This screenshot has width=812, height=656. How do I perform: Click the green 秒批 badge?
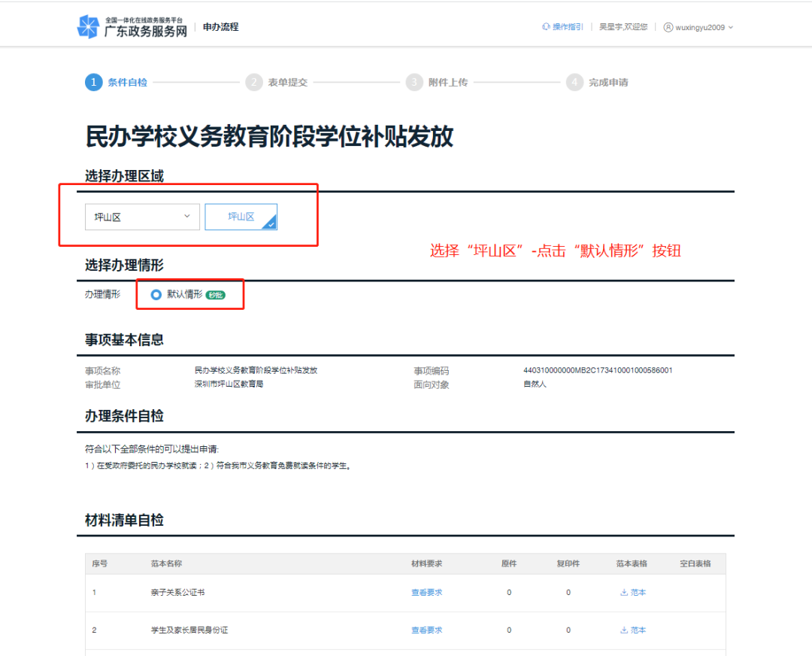(216, 295)
